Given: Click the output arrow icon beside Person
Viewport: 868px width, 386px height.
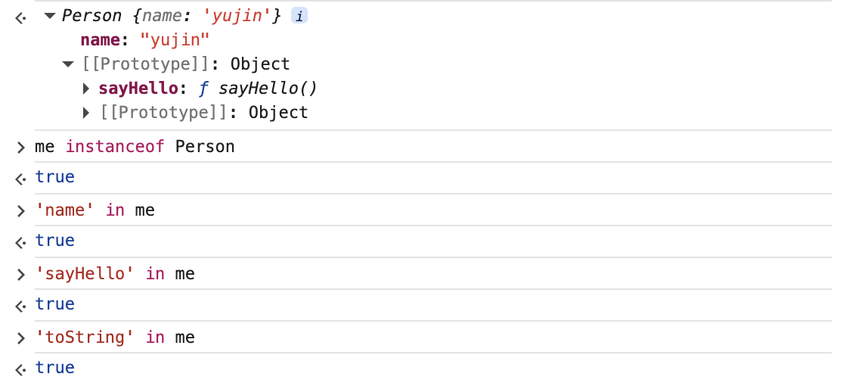Looking at the screenshot, I should coord(20,17).
